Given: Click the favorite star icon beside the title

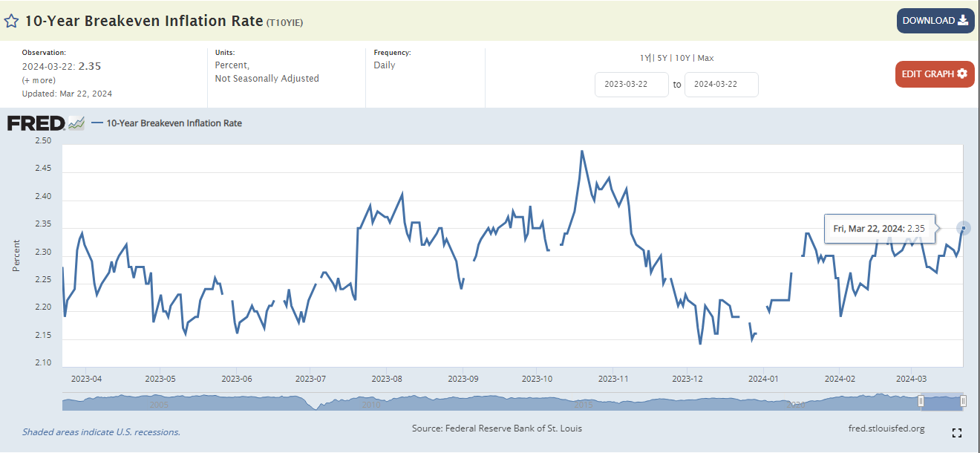Looking at the screenshot, I should [x=11, y=21].
